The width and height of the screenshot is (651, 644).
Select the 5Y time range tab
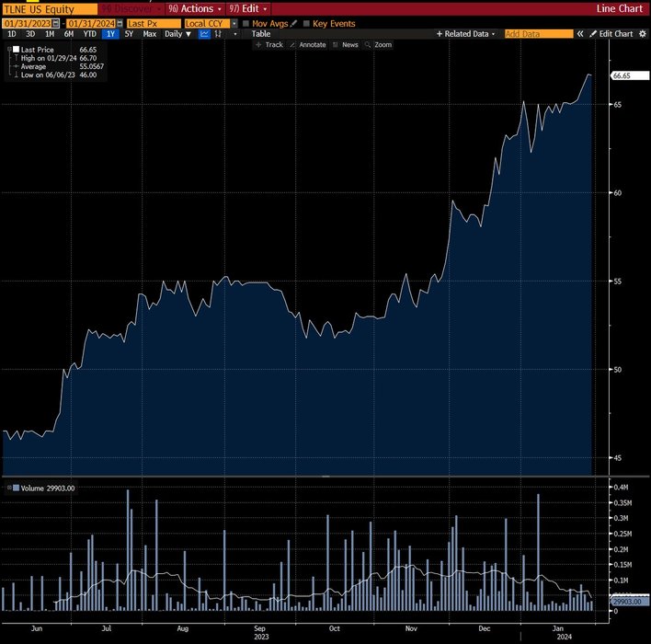pos(129,34)
